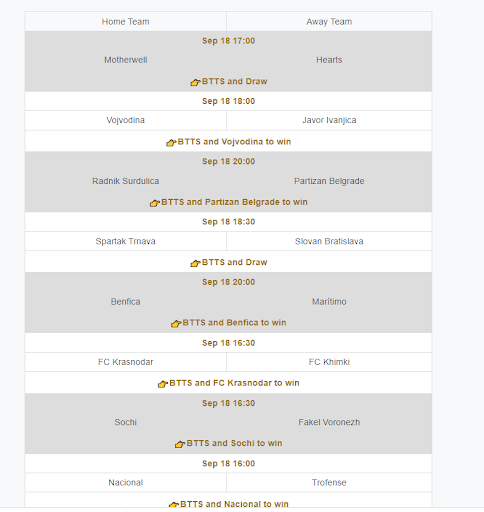
Task: Click hand icon beside BTTS and Sochi to win
Action: coord(180,444)
